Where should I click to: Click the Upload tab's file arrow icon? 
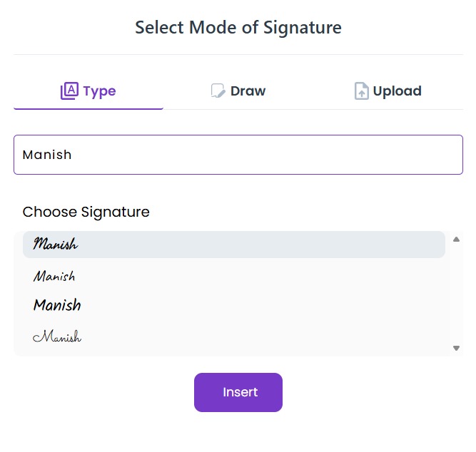[362, 91]
